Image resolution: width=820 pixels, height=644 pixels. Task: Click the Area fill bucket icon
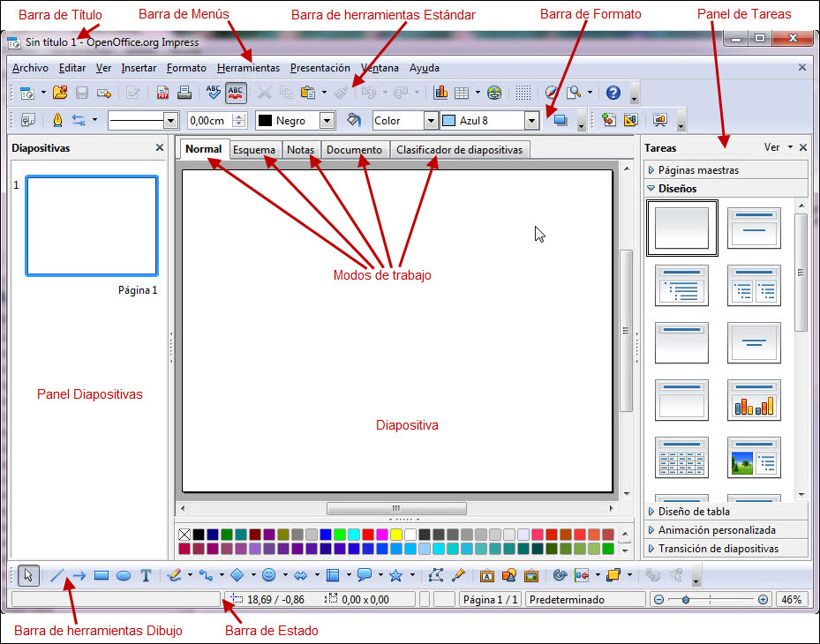click(x=354, y=120)
